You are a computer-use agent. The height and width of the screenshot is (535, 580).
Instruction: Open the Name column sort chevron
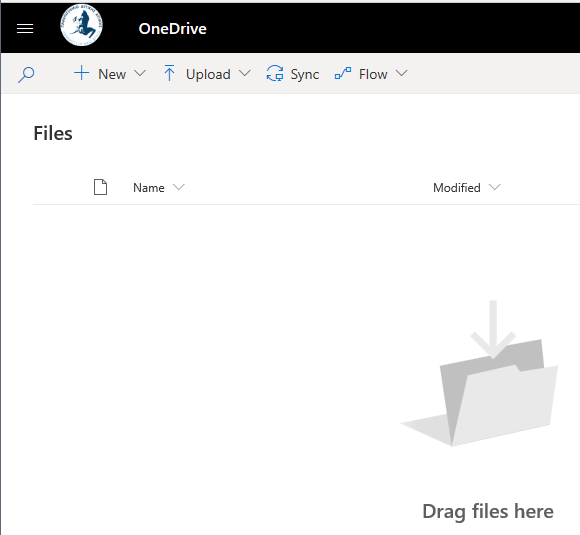179,187
